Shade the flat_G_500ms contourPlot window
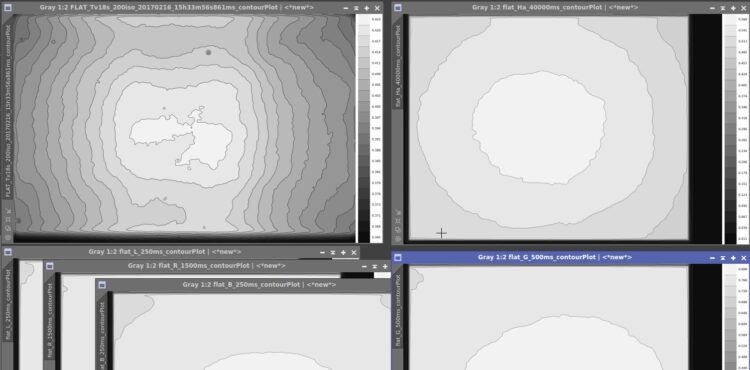Viewport: 750px width, 370px height. tap(723, 258)
